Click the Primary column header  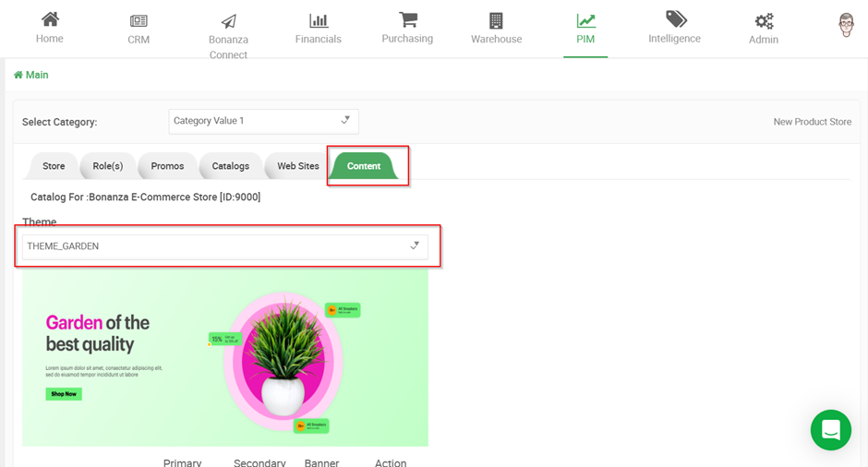pos(182,462)
